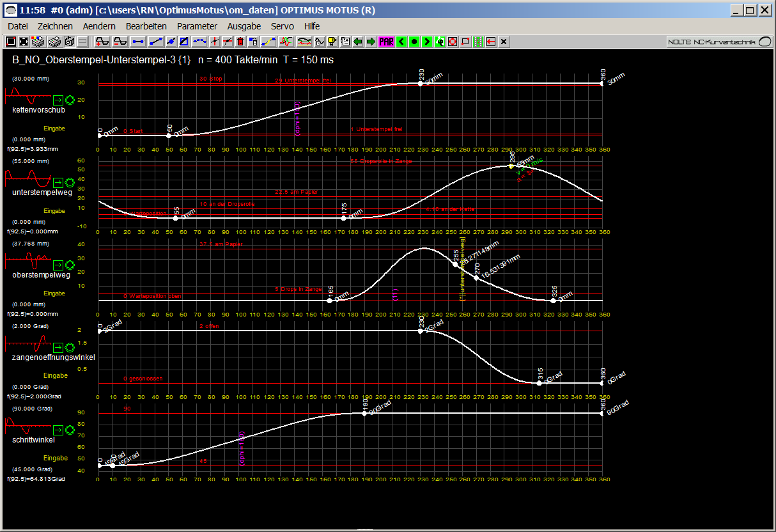Viewport: 776px width, 532px height.
Task: Click the black X icon in toolbar
Action: pyautogui.click(x=504, y=42)
